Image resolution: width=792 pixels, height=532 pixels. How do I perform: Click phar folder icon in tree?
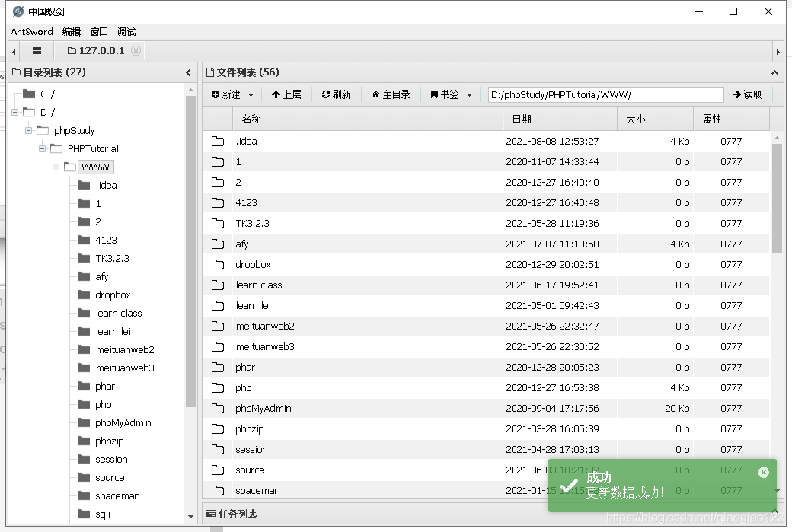tap(84, 386)
